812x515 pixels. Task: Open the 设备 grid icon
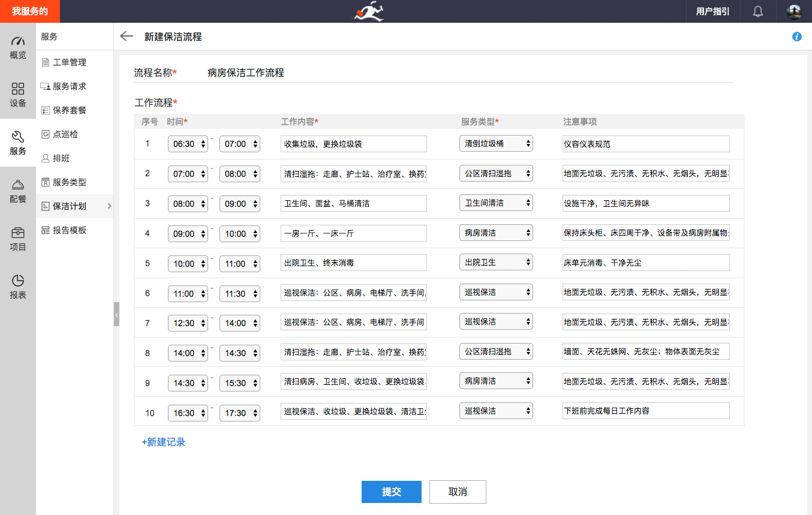tap(18, 89)
